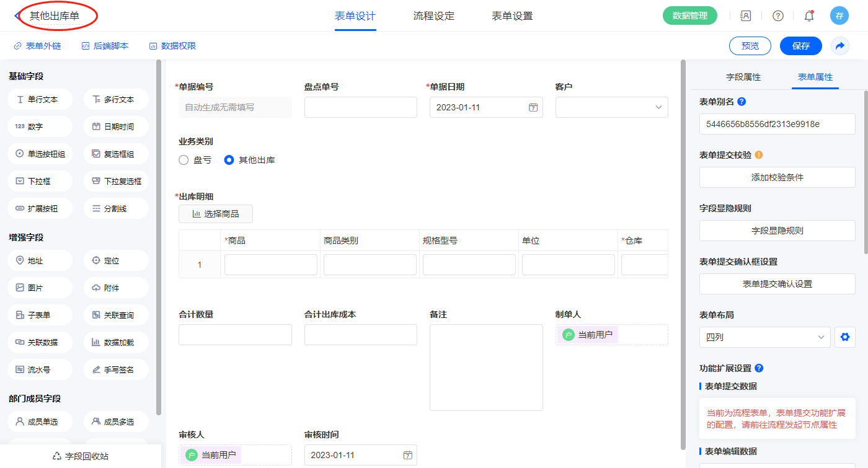Click the back arrow beside 其他出库单
Viewport: 868px width, 468px height.
[17, 16]
